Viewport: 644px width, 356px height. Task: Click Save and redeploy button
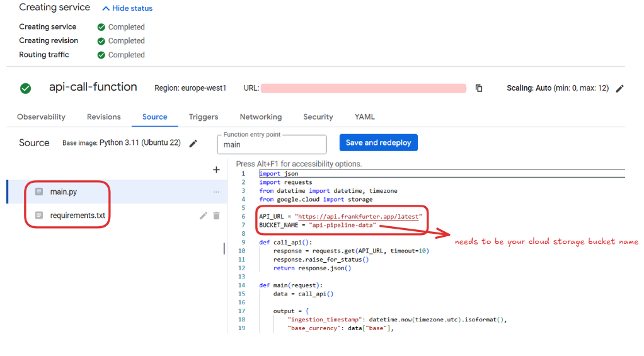click(378, 142)
